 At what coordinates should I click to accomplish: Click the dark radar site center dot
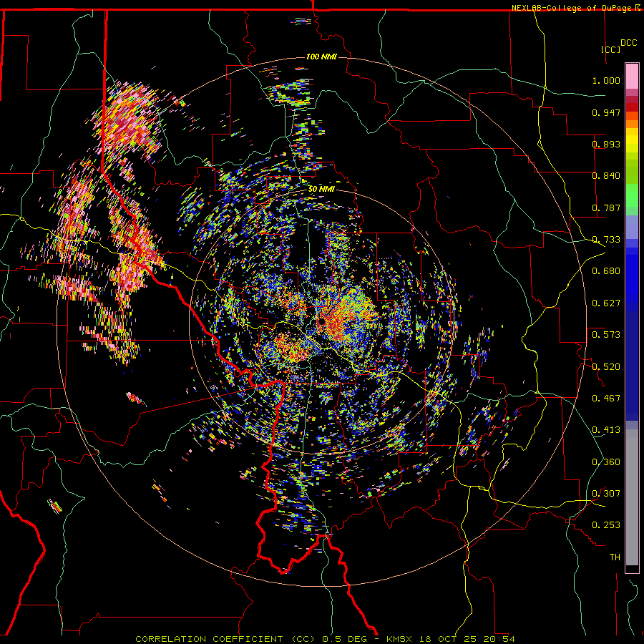pyautogui.click(x=321, y=321)
